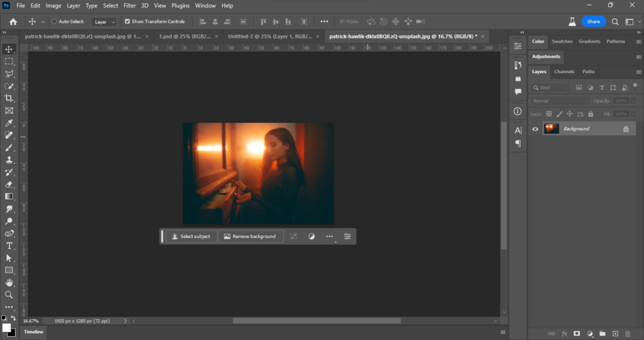Open the Layer auto-select target dropdown
Viewport: 644px width, 340px height.
click(x=104, y=21)
